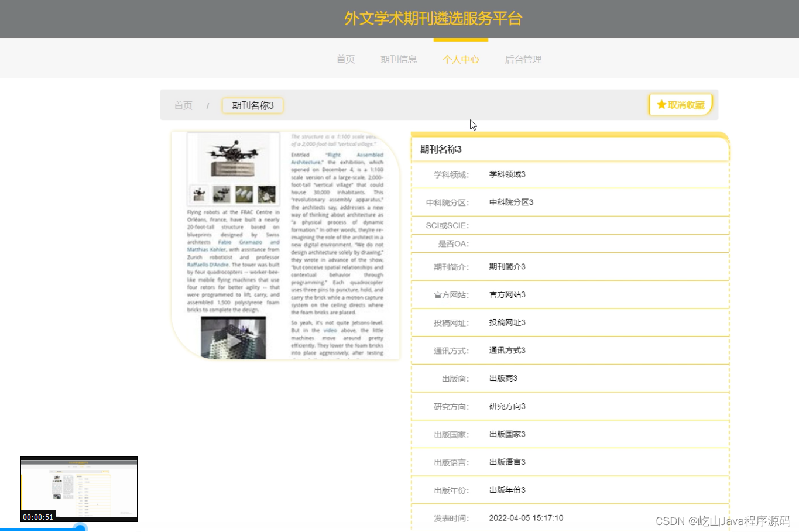Switch to the 首页 navigation tab
The height and width of the screenshot is (532, 799).
tap(345, 59)
